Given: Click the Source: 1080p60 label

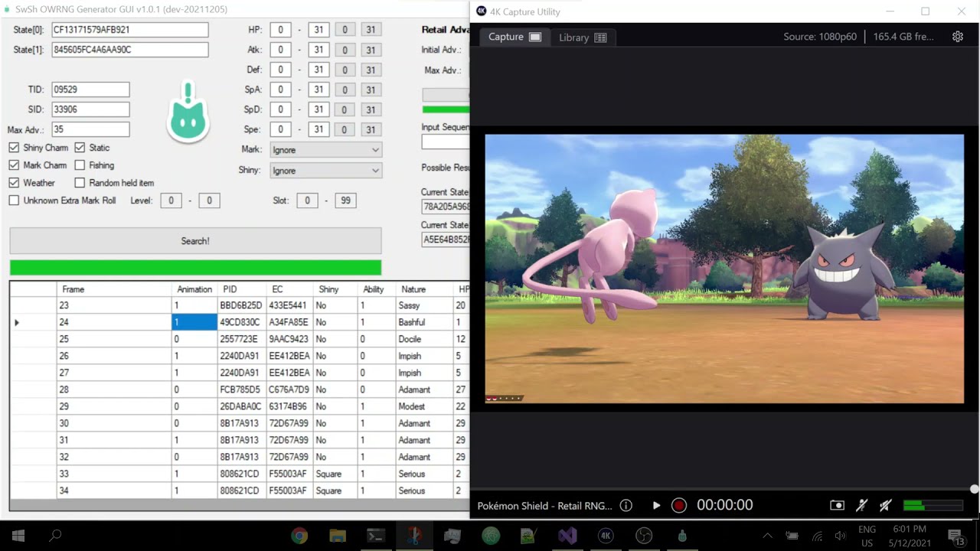Looking at the screenshot, I should pyautogui.click(x=820, y=37).
